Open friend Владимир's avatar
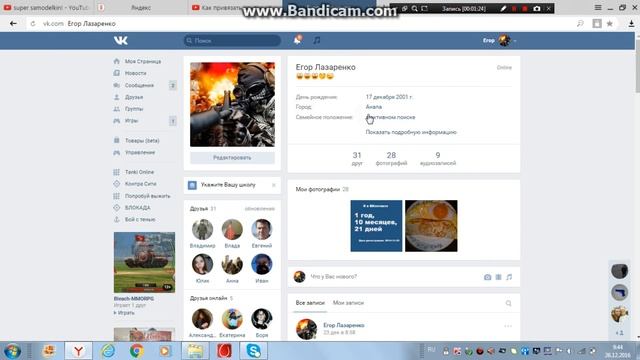640x360 pixels. 202,229
